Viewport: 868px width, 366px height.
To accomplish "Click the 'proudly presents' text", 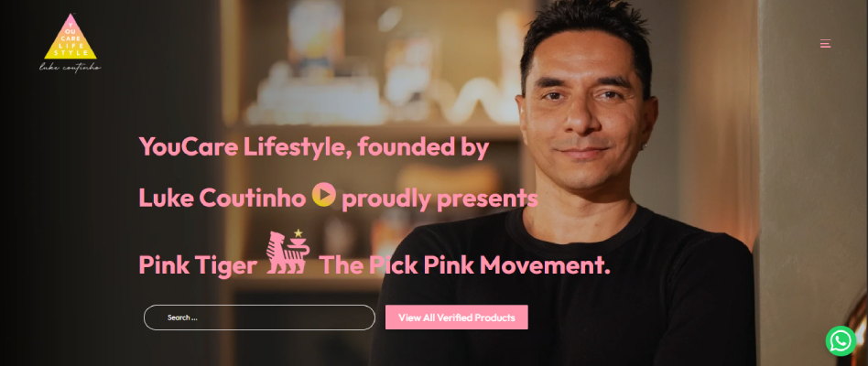I will [439, 199].
